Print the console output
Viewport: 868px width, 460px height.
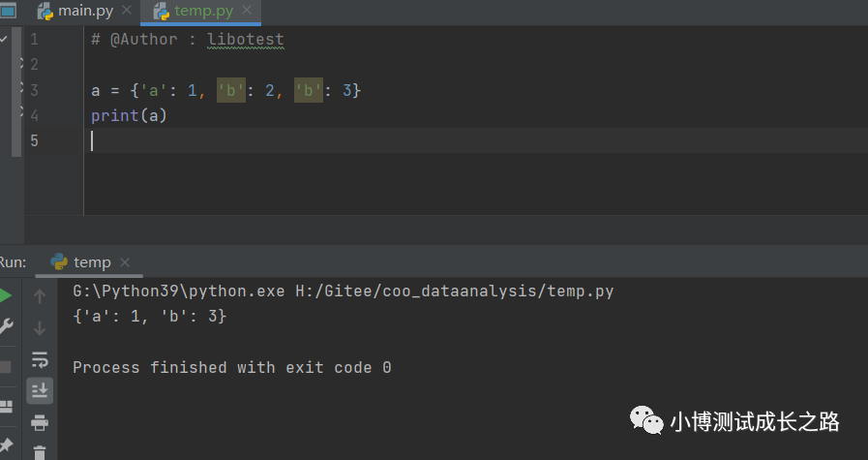[x=40, y=423]
